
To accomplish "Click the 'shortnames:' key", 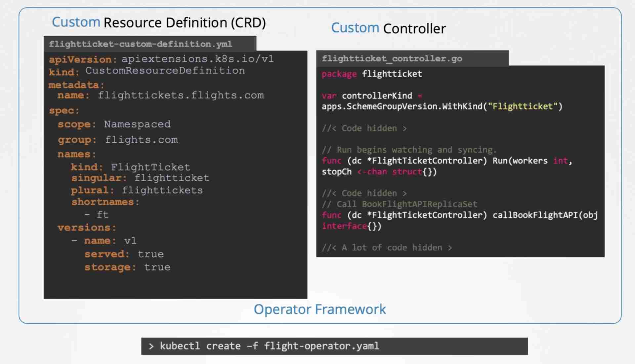I will [106, 202].
